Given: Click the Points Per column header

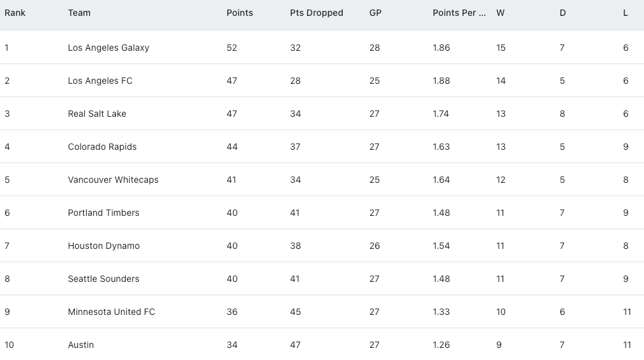Looking at the screenshot, I should click(x=459, y=13).
